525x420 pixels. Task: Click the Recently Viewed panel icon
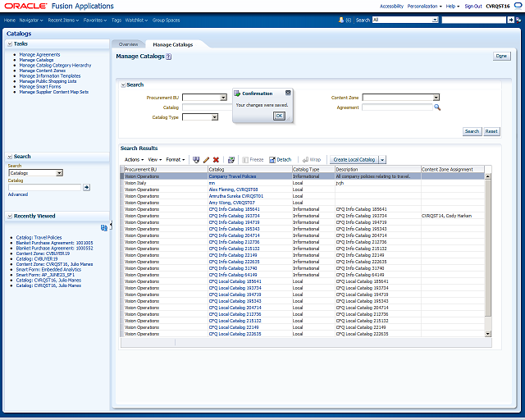104,228
